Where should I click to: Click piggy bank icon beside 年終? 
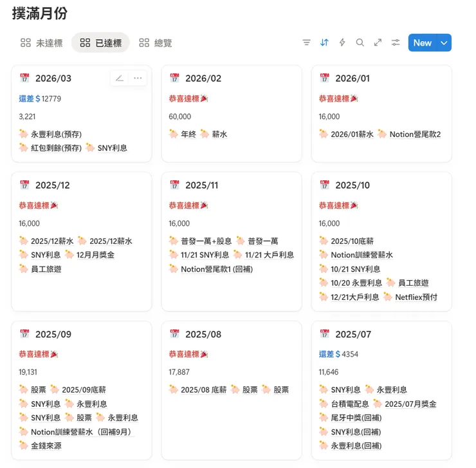coord(173,134)
